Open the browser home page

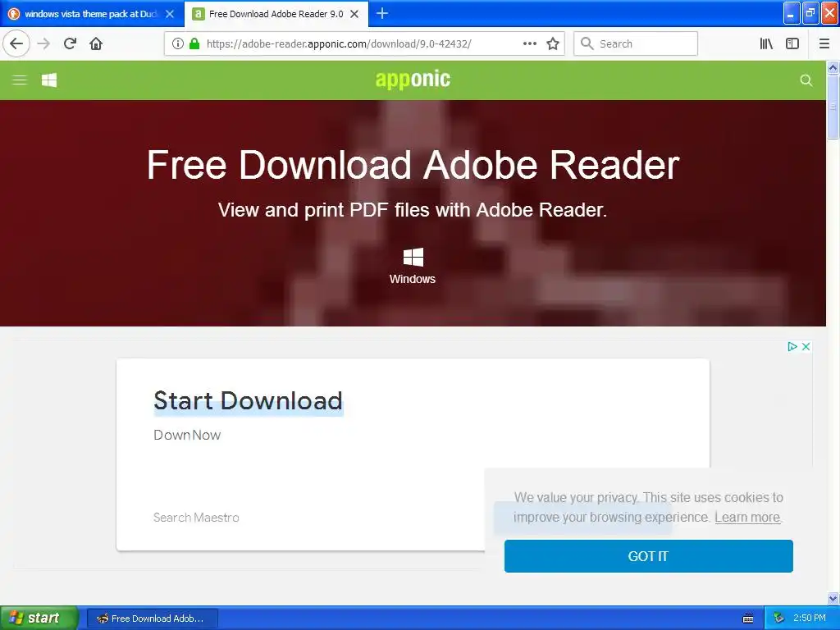pyautogui.click(x=96, y=43)
